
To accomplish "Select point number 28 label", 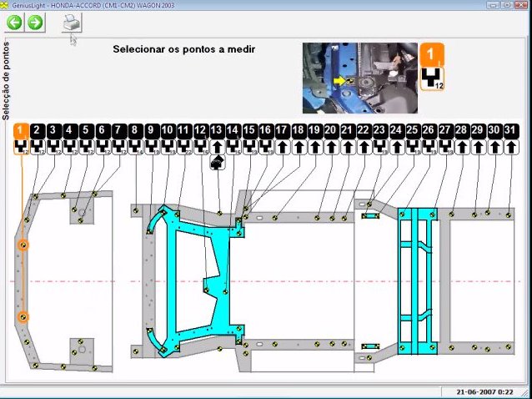I will (462, 131).
